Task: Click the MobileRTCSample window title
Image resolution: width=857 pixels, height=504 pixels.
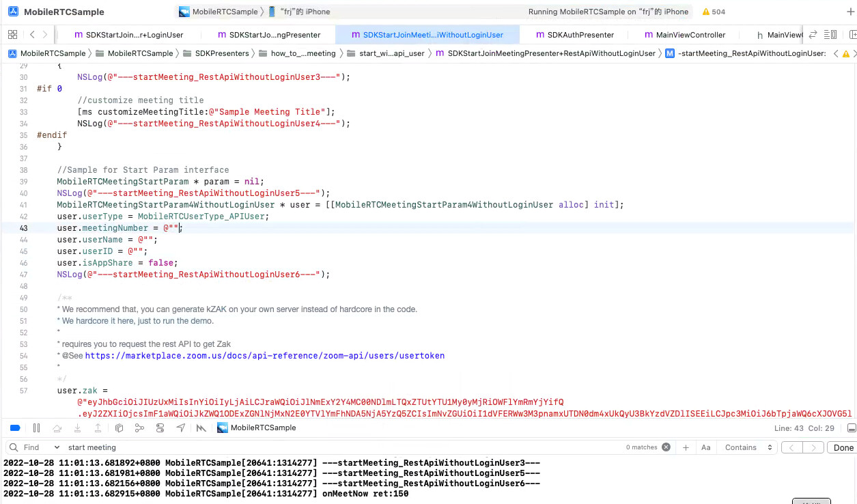Action: (x=64, y=12)
